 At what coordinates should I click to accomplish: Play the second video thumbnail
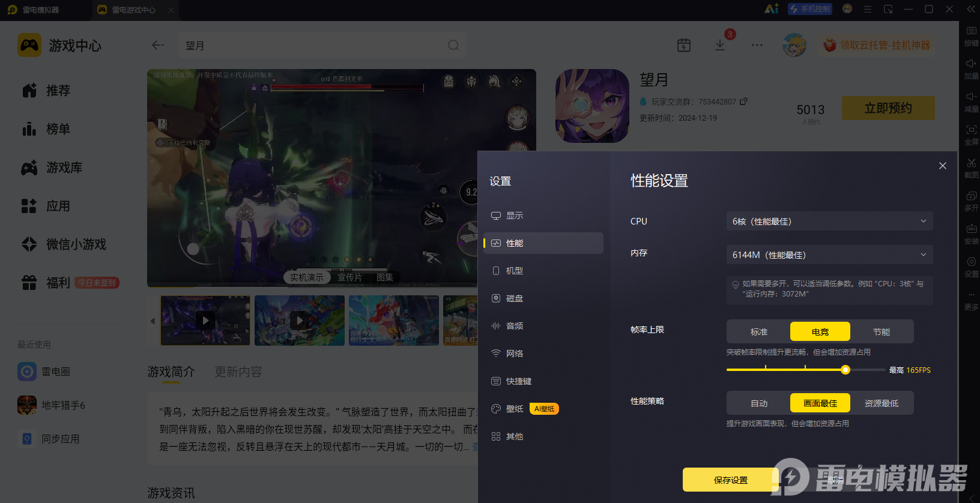click(x=300, y=320)
